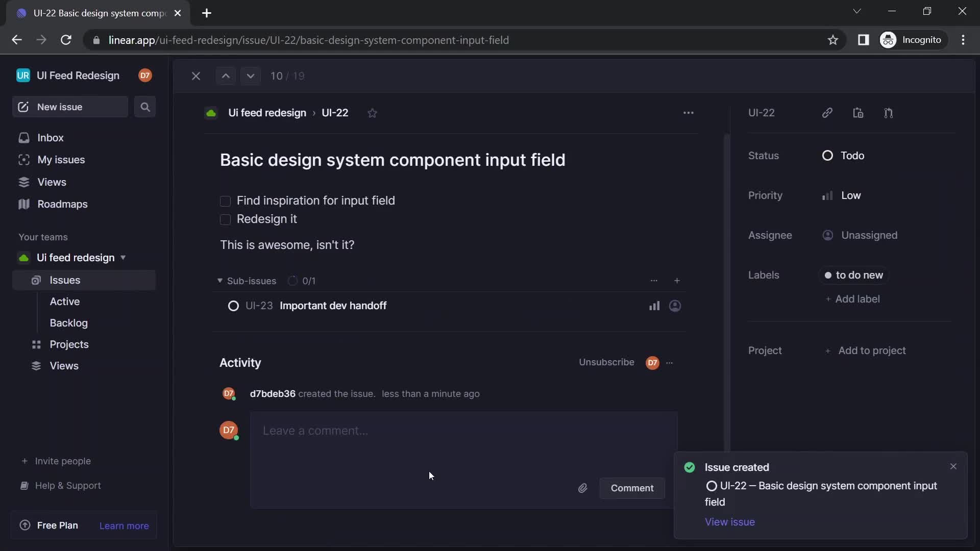The height and width of the screenshot is (551, 980).
Task: Expand the Ui feed redesign team dropdown
Action: point(123,258)
